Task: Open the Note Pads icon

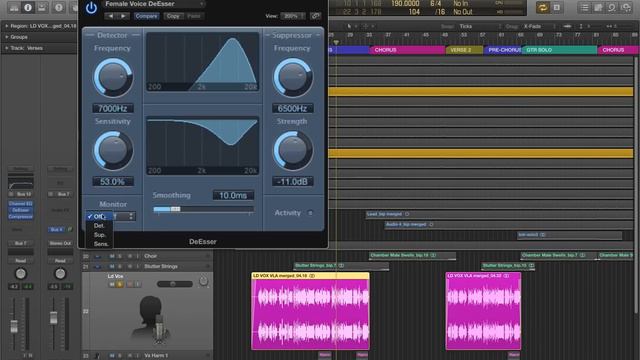Action: [598, 8]
